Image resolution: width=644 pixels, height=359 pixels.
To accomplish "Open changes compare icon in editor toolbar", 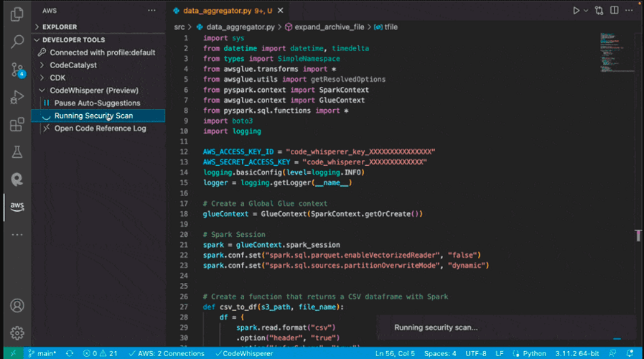I will coord(599,11).
